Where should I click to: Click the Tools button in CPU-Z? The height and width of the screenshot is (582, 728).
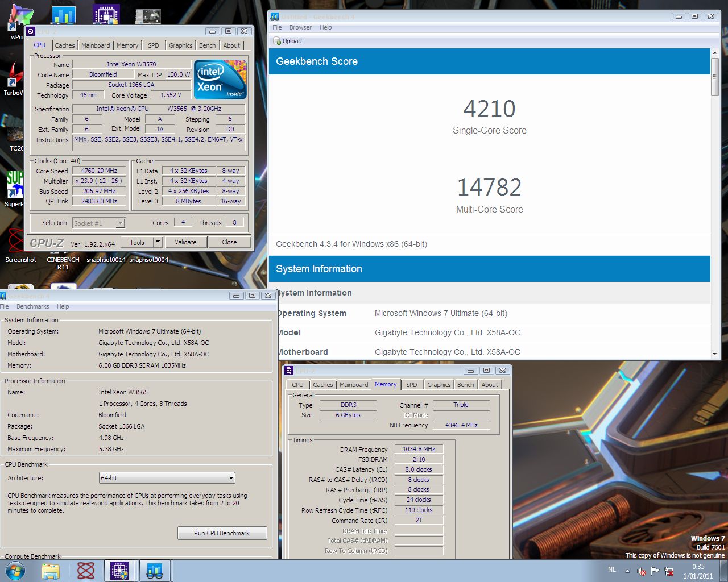coord(137,242)
